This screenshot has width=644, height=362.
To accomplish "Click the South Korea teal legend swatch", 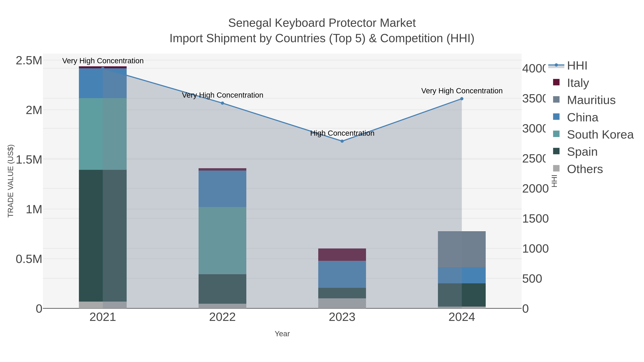I will pos(556,134).
